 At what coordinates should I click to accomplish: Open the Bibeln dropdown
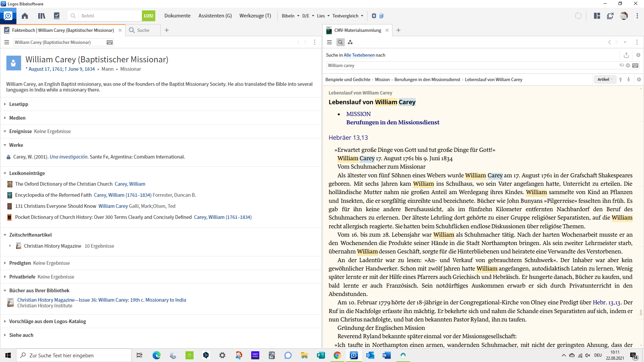click(x=290, y=16)
